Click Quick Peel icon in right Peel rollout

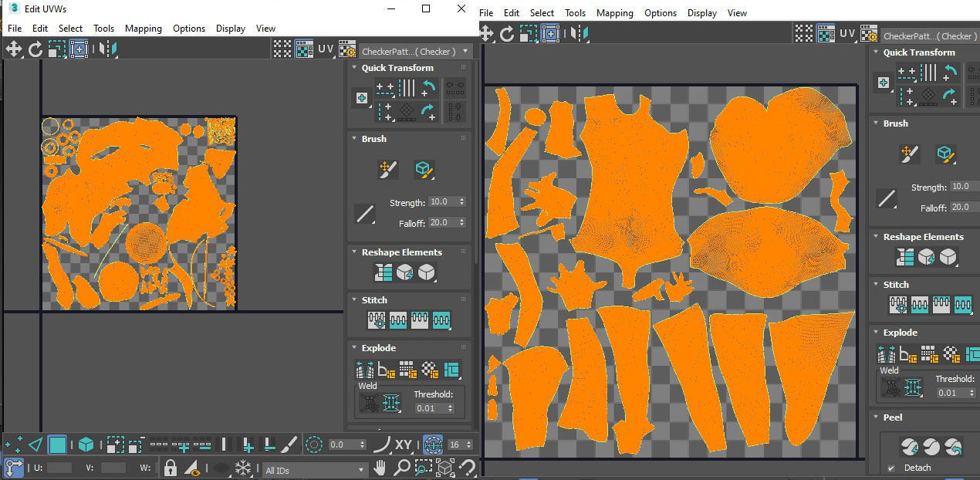tap(910, 447)
